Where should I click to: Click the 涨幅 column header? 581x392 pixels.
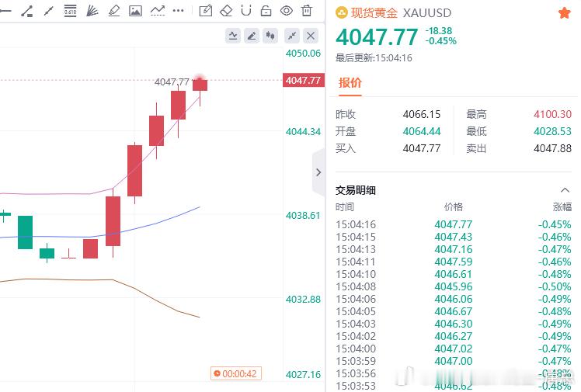tap(562, 207)
